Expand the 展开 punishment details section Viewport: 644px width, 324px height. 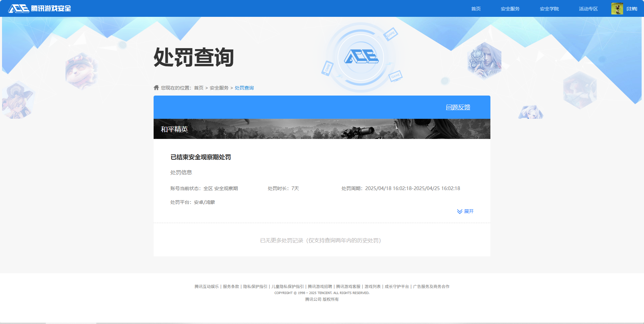coord(469,211)
